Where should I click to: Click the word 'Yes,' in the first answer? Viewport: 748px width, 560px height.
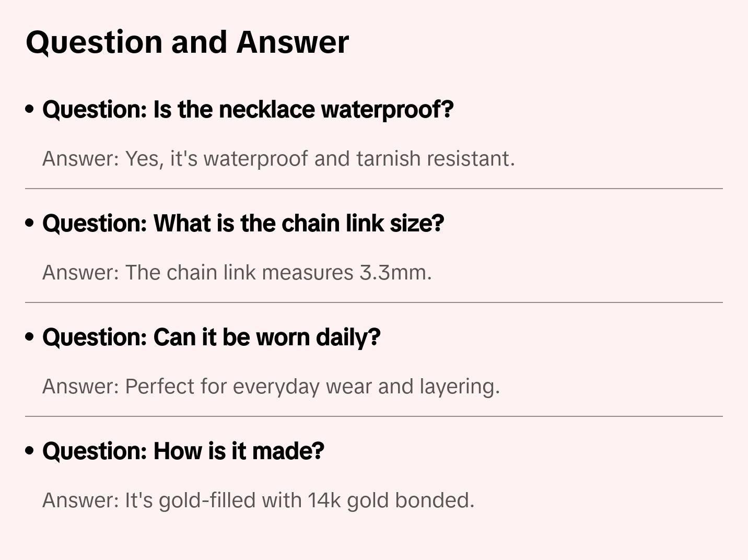(x=144, y=159)
